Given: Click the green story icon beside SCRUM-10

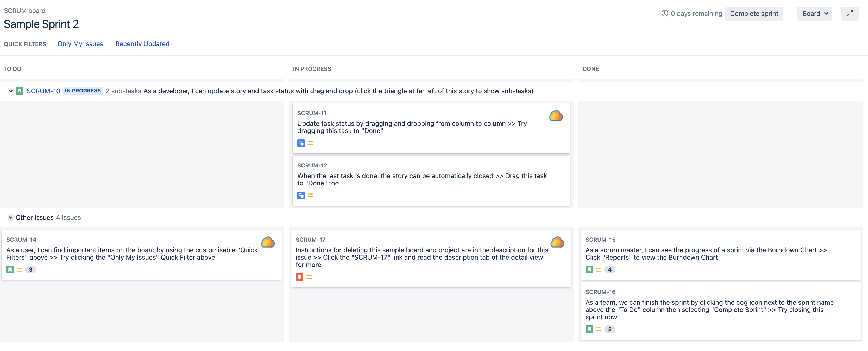Looking at the screenshot, I should coord(20,91).
